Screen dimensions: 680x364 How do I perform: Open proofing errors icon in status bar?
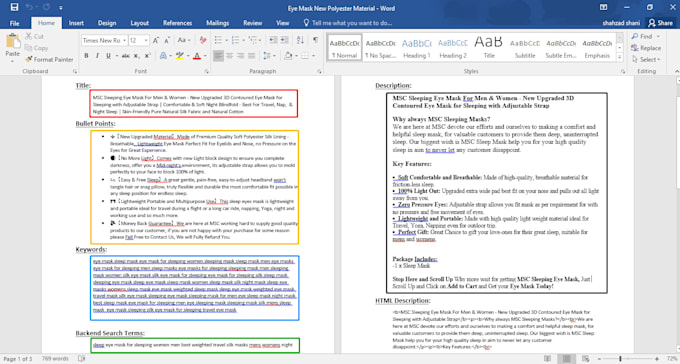click(x=82, y=358)
